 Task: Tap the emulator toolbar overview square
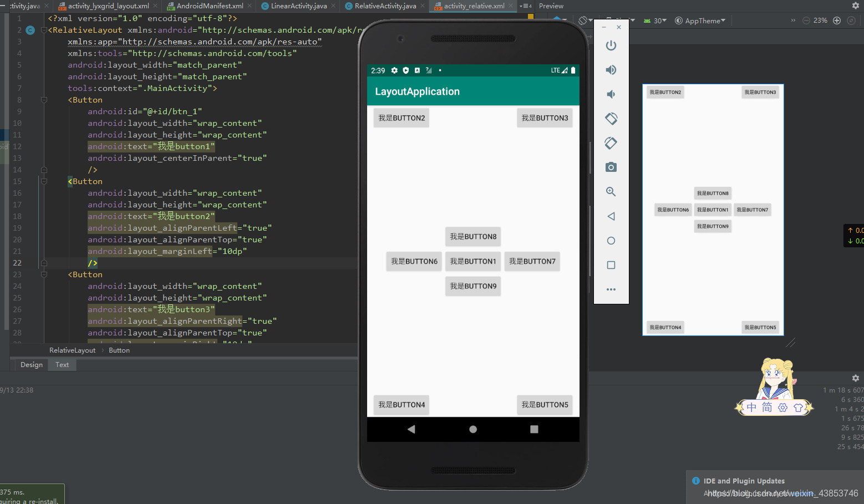[x=611, y=265]
